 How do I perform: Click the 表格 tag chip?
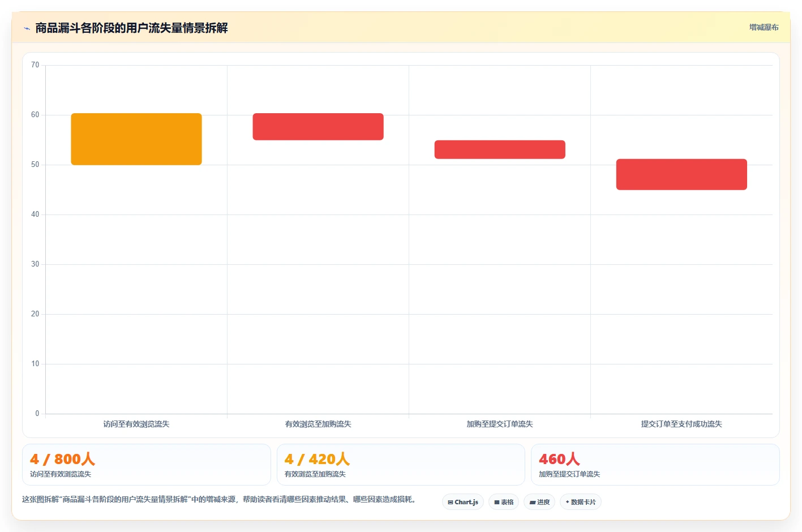coord(504,502)
